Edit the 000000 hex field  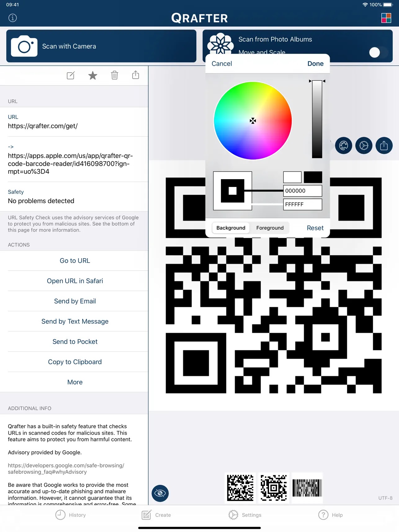(x=303, y=191)
